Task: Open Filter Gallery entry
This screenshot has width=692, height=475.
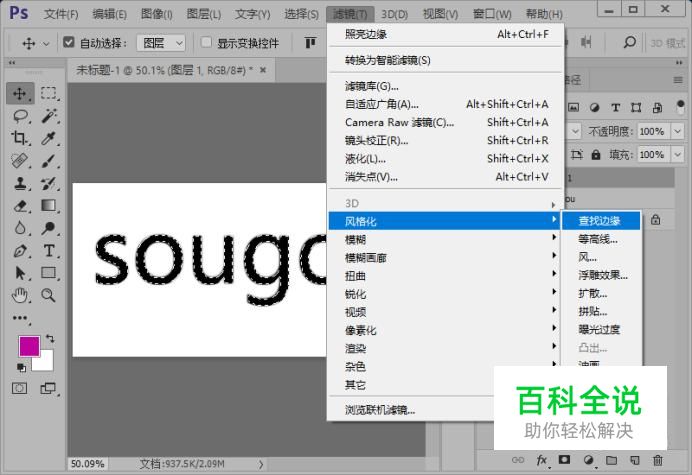Action: (x=446, y=86)
